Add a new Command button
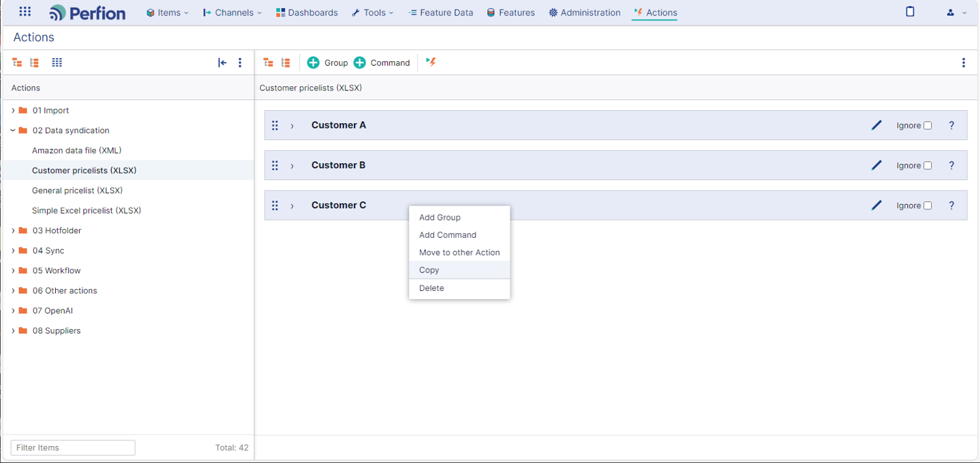The image size is (980, 463). click(382, 63)
